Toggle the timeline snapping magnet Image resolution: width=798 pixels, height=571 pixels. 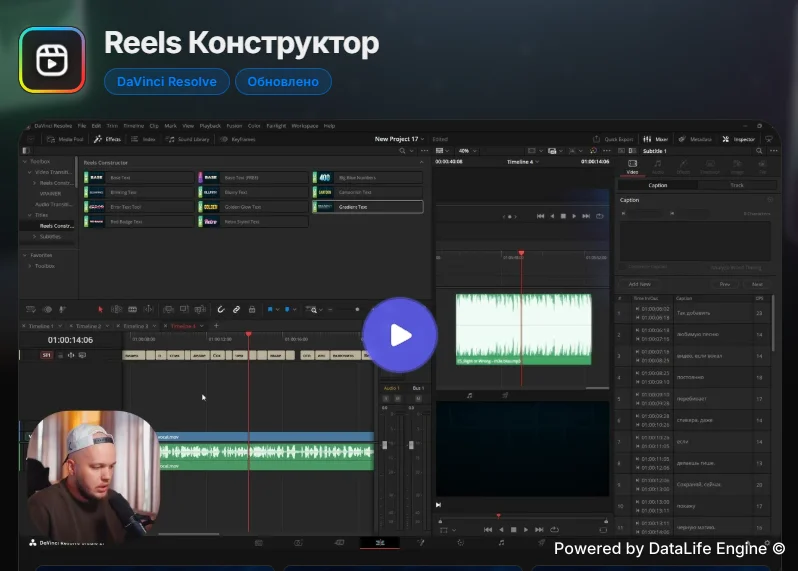[x=220, y=309]
